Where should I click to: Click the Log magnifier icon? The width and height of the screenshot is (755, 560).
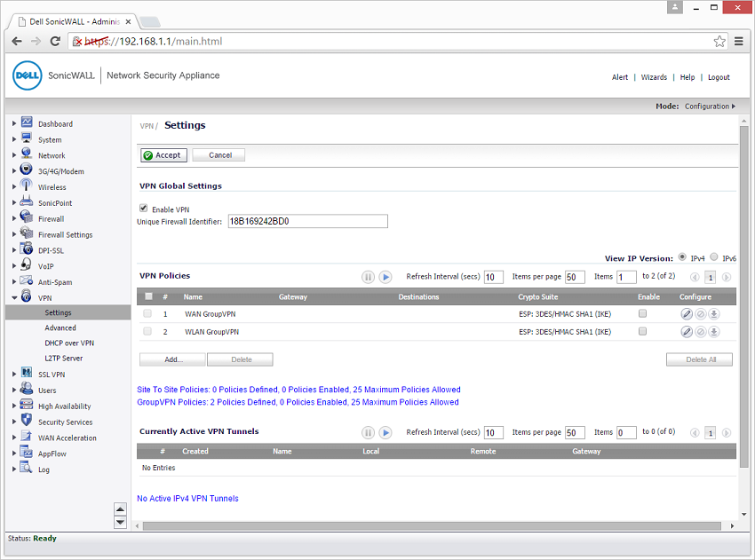[x=27, y=468]
